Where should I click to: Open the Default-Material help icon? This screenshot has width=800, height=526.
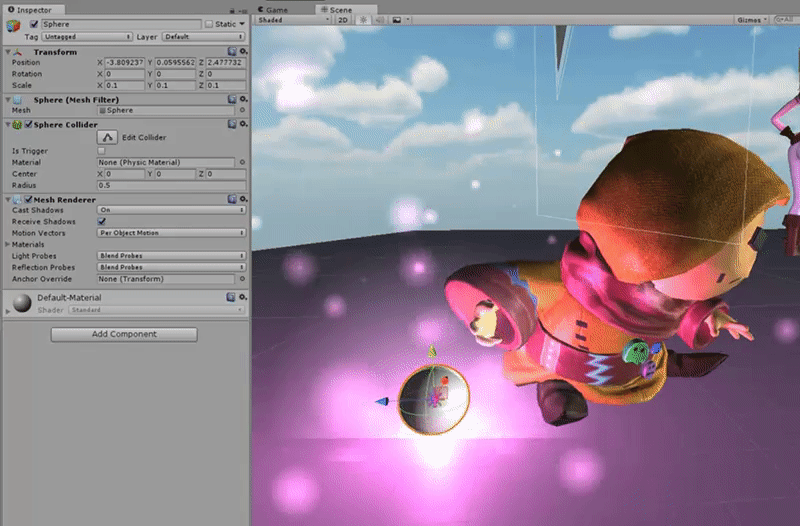pyautogui.click(x=231, y=297)
